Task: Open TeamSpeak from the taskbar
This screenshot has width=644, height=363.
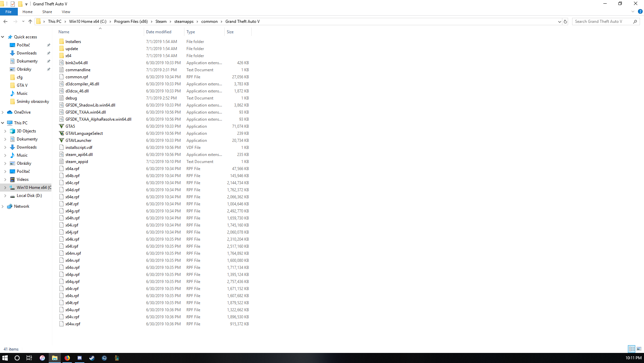Action: pos(104,358)
